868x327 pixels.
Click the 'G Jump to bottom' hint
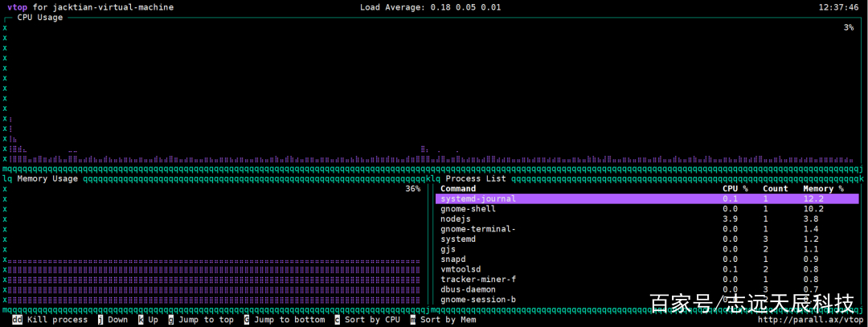click(285, 320)
